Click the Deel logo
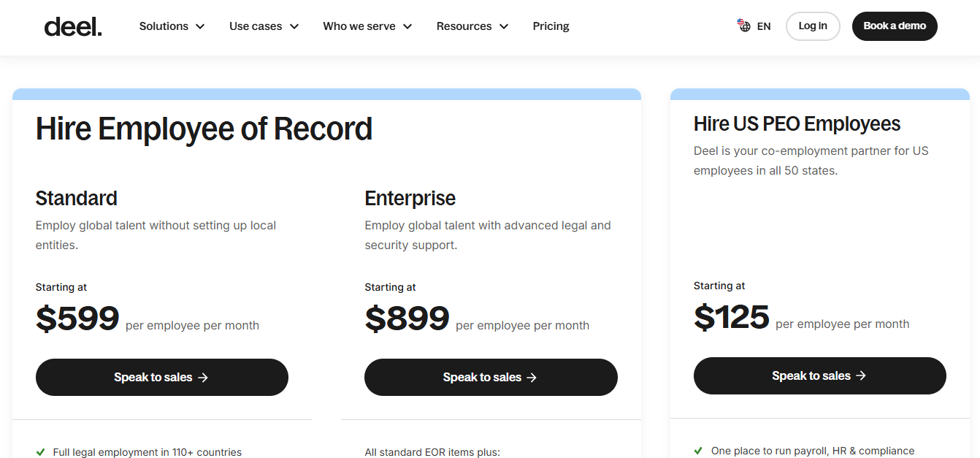The height and width of the screenshot is (458, 980). click(73, 26)
